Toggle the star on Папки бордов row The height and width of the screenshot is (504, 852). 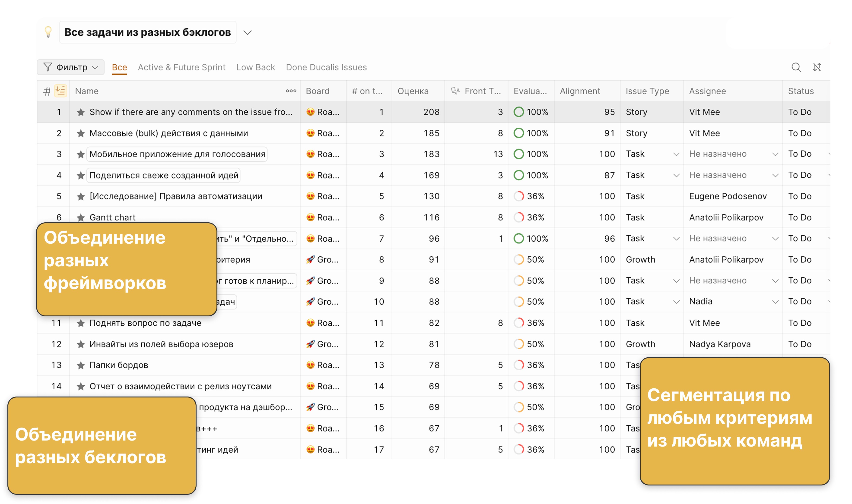point(81,365)
